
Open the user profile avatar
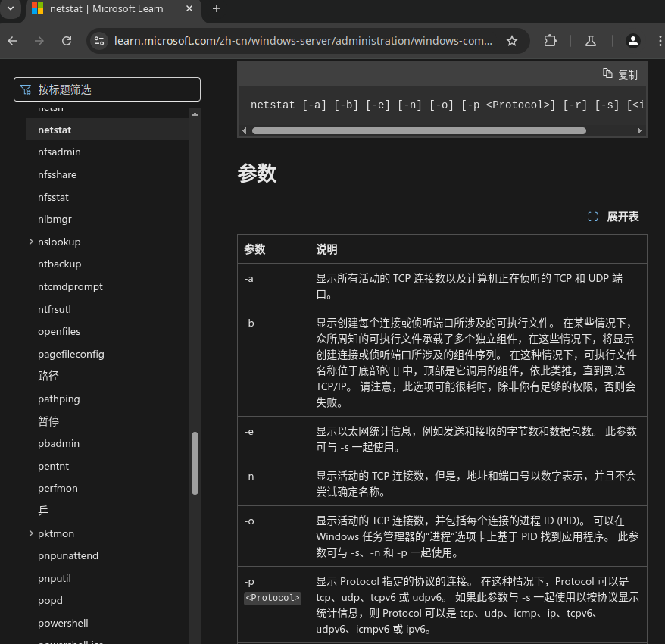(633, 41)
